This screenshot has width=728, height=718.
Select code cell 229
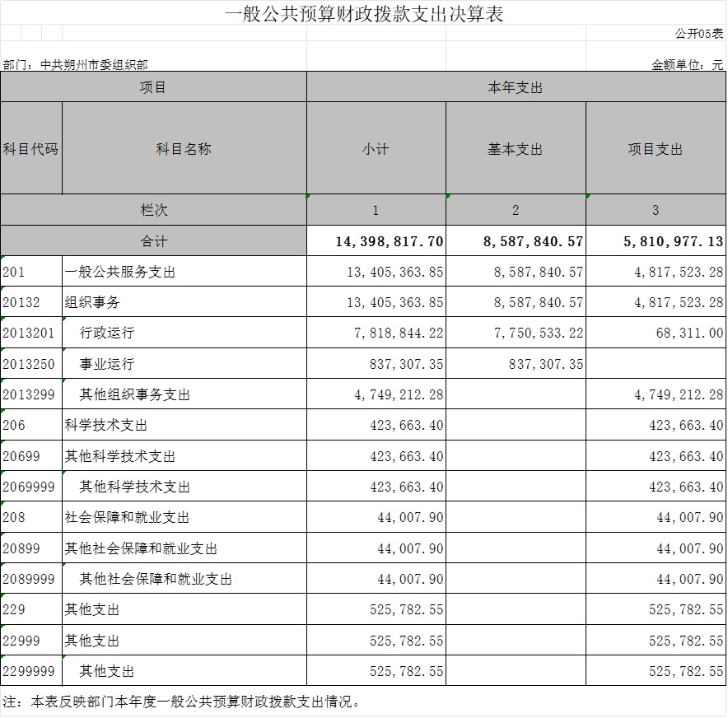point(31,609)
